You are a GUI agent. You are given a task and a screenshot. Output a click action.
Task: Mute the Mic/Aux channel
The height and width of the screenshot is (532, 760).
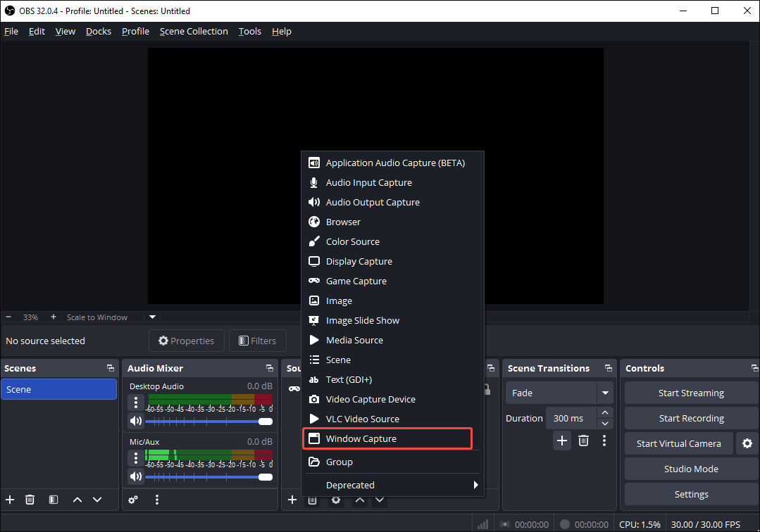tap(135, 476)
